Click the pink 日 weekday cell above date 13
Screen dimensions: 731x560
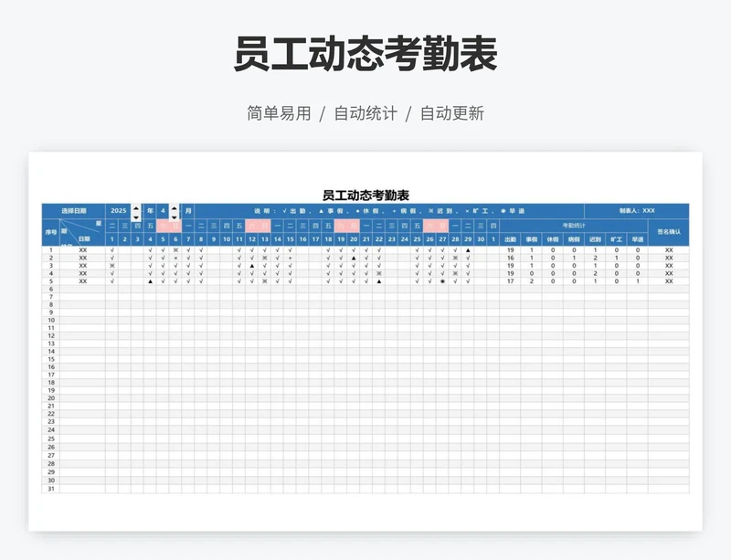[x=264, y=226]
